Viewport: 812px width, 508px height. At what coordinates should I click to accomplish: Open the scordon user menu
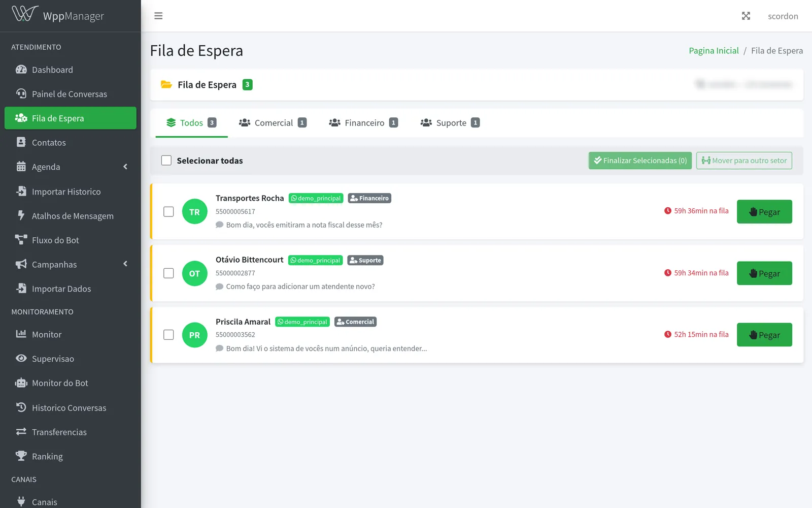coord(783,16)
